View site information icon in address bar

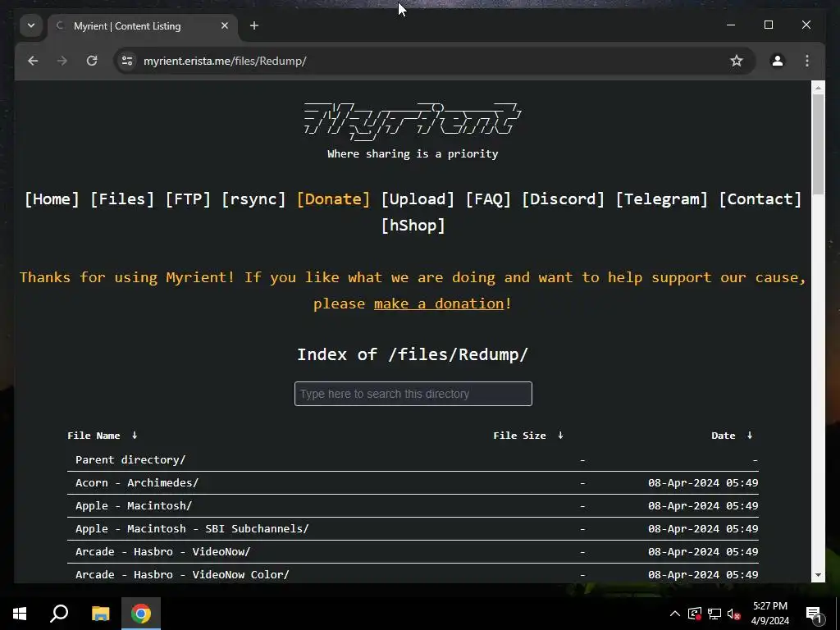127,61
